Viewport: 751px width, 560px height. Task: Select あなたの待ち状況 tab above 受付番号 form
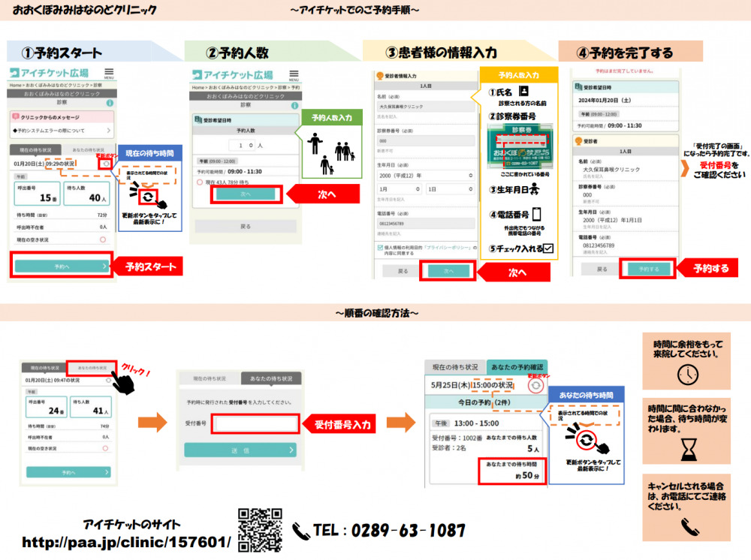(x=271, y=378)
